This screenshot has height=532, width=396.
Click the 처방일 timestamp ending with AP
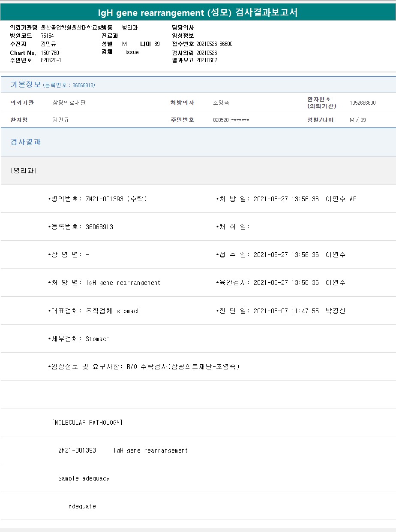click(305, 199)
